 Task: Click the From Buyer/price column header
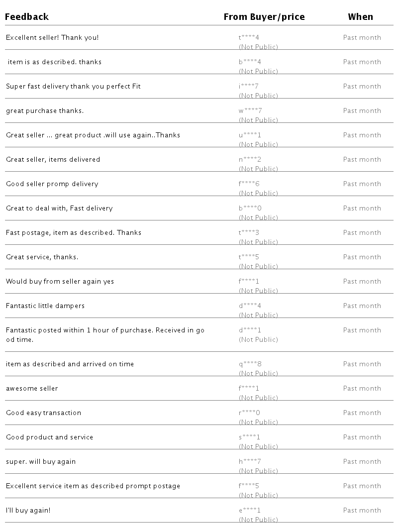(264, 17)
